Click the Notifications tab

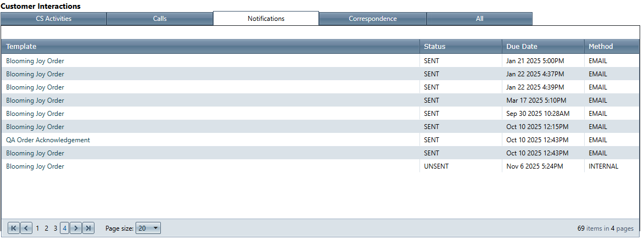(266, 19)
